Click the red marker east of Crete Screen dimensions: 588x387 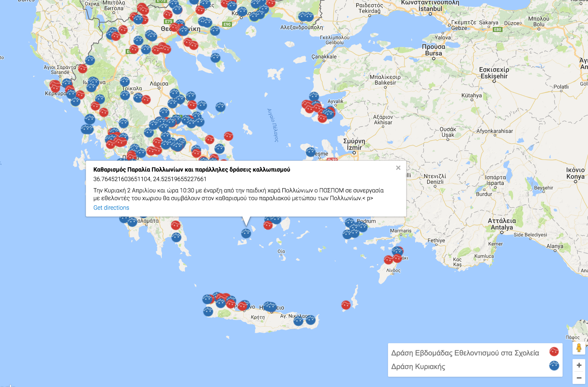tap(346, 305)
